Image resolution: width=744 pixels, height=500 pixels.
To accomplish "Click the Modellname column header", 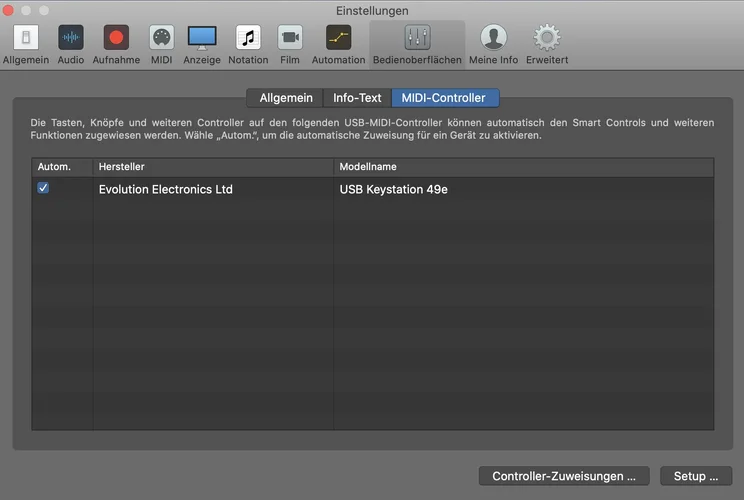I will click(523, 167).
